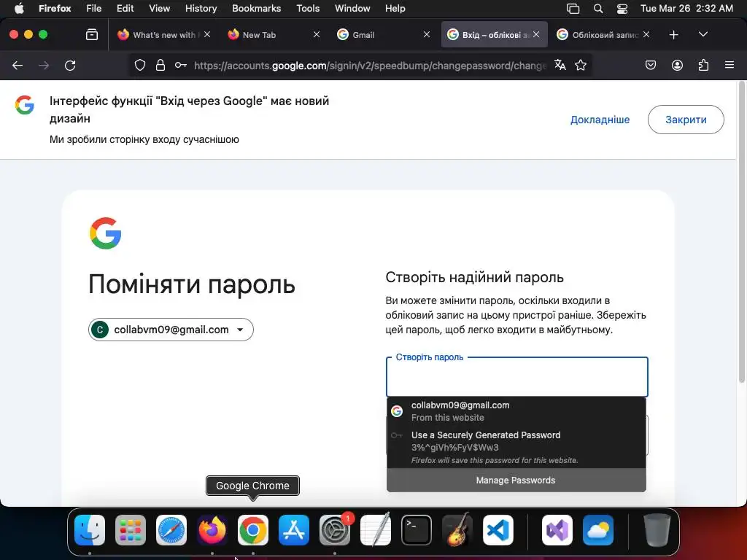The height and width of the screenshot is (560, 747).
Task: Go back with the browser back arrow
Action: point(18,65)
